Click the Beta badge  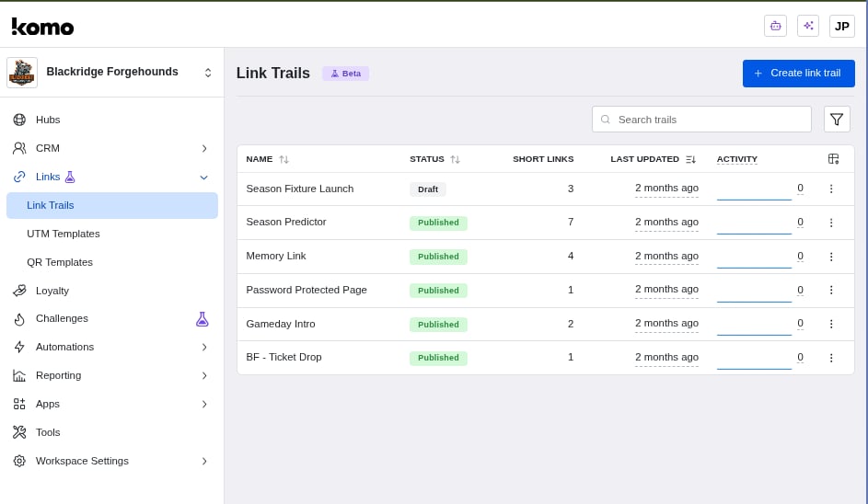[x=345, y=73]
